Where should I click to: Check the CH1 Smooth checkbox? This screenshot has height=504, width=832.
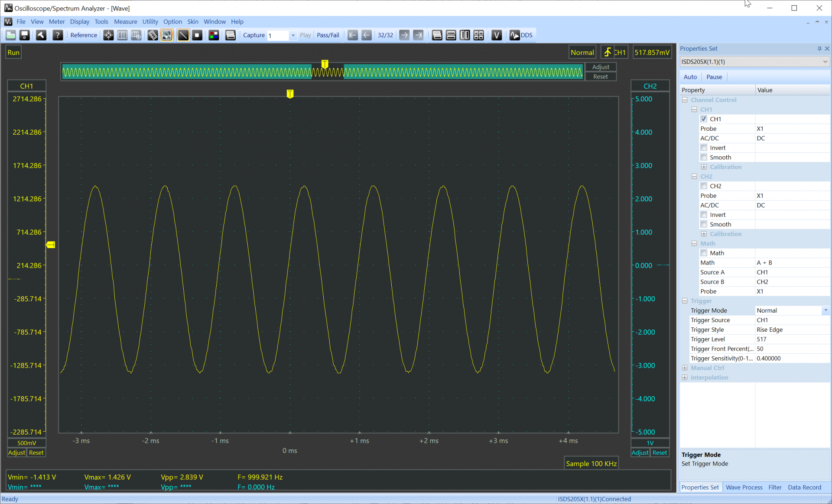pyautogui.click(x=704, y=158)
